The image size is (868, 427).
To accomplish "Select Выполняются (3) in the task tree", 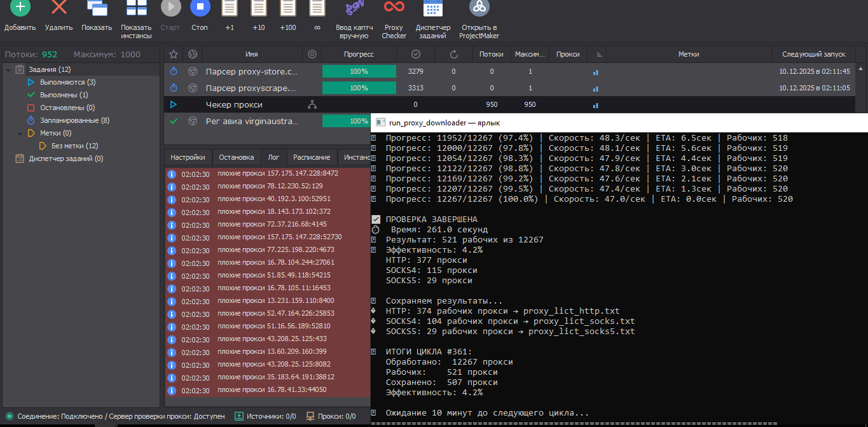I will (67, 82).
